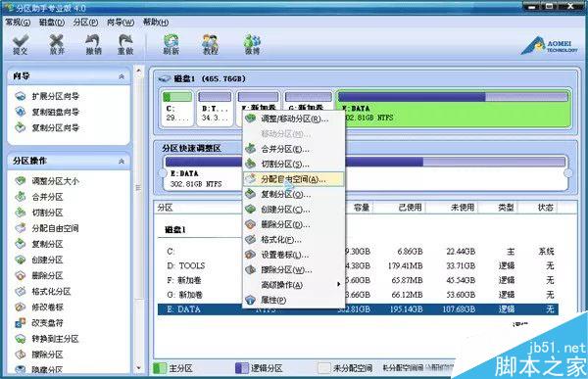Select 创建分区 in the sidebar
The image size is (588, 379).
[x=39, y=260]
